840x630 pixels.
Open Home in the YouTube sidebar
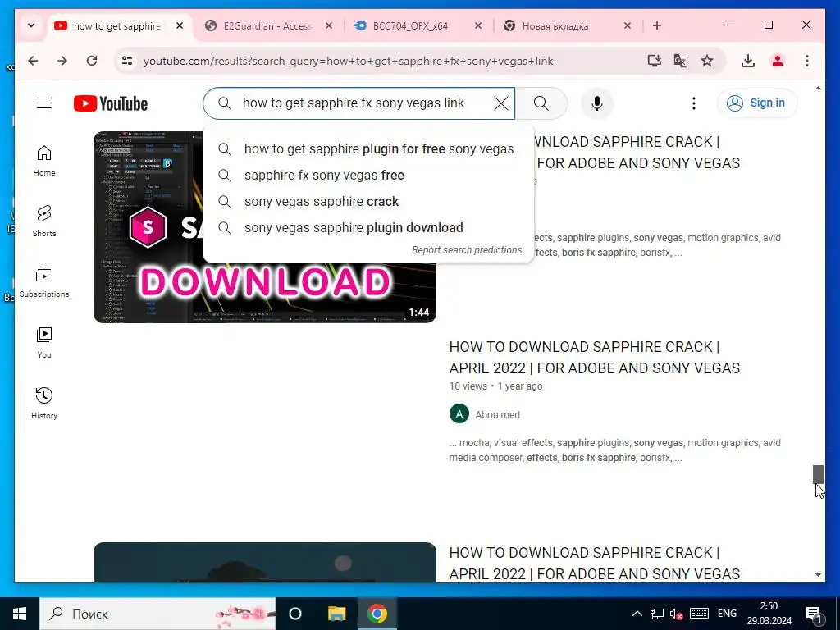coord(44,161)
